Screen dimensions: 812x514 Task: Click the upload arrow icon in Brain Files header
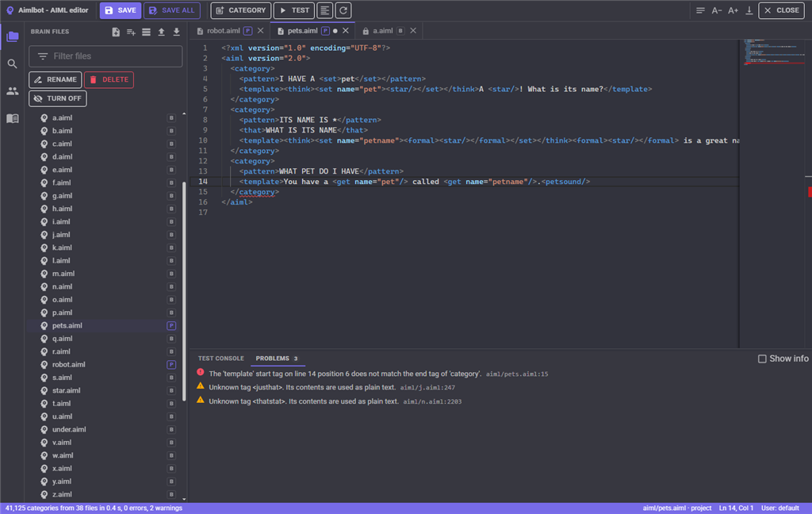pyautogui.click(x=162, y=32)
